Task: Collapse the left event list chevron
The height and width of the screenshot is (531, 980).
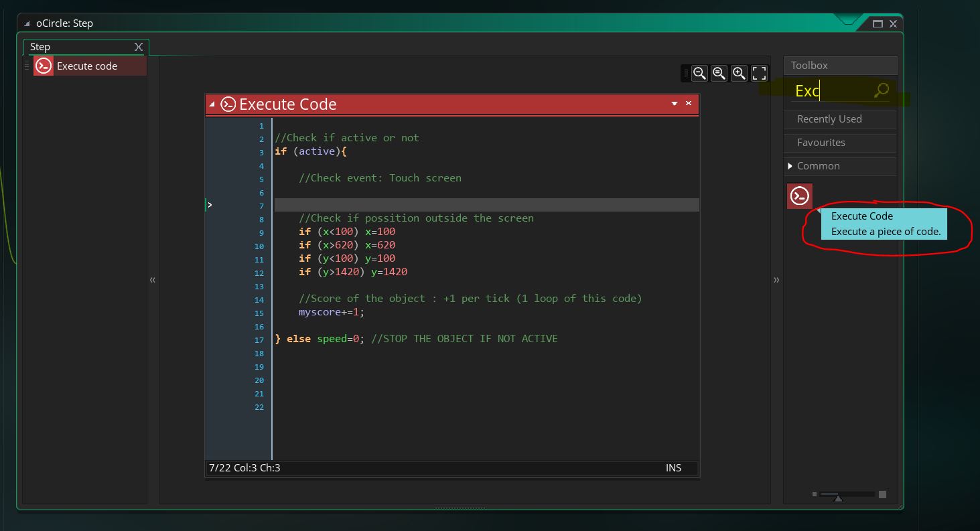Action: pos(153,280)
